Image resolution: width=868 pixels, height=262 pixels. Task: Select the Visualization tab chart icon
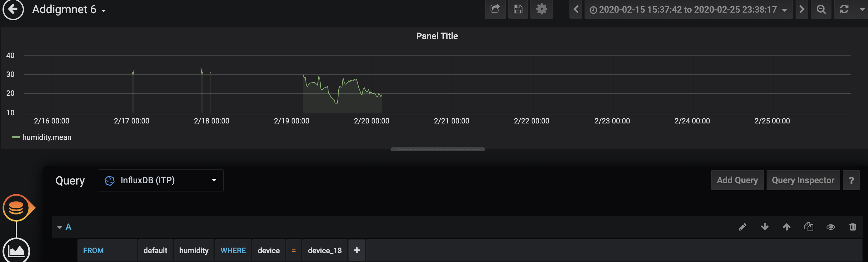point(16,250)
